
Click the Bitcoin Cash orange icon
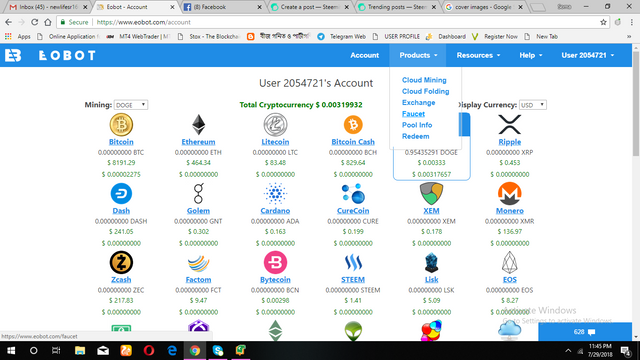[x=353, y=124]
